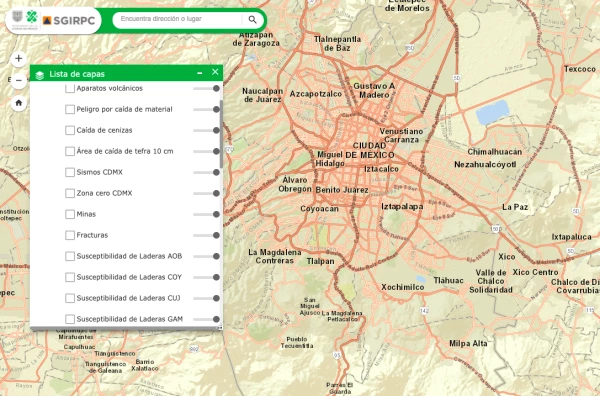600x396 pixels.
Task: Click the Benito Juárez map label
Action: click(342, 190)
